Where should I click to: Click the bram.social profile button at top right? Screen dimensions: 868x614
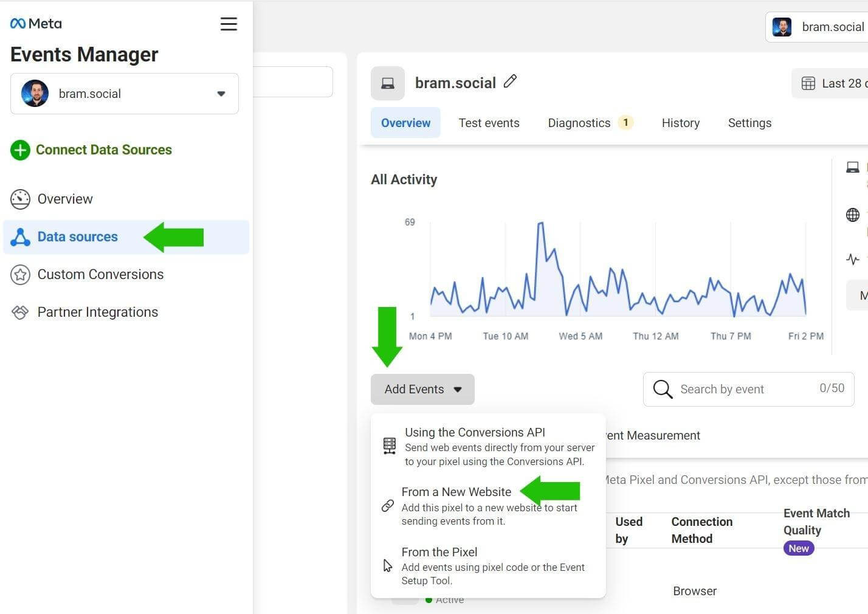pyautogui.click(x=818, y=27)
